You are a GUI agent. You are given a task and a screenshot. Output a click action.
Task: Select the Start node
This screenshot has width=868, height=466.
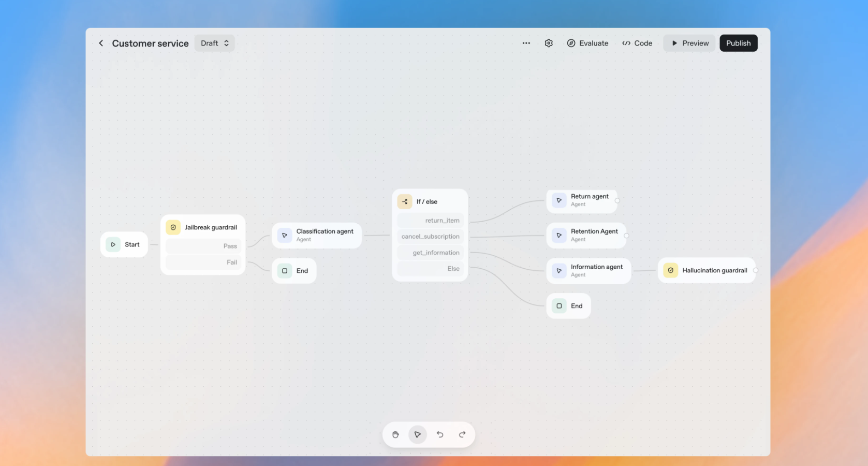pyautogui.click(x=124, y=244)
